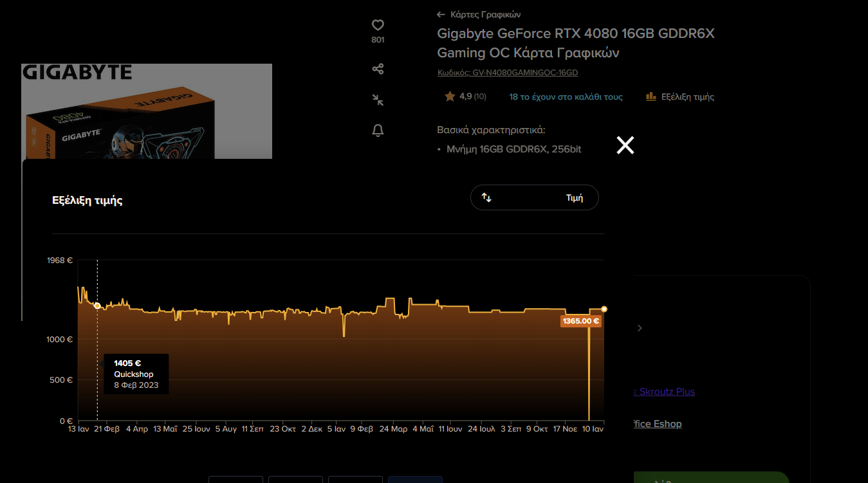The height and width of the screenshot is (483, 868).
Task: Click the bar chart icon beside Εξέλιξη τιμής
Action: coord(651,96)
